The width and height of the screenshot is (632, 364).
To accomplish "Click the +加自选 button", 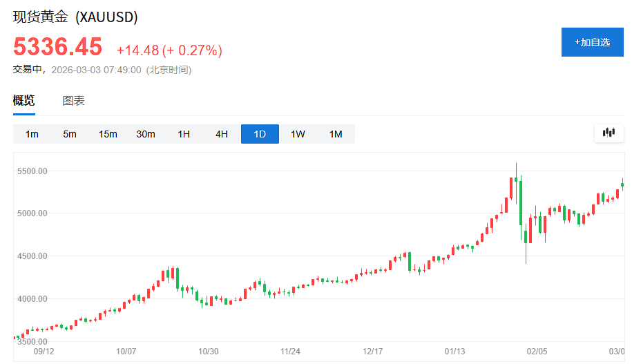I will pyautogui.click(x=592, y=42).
